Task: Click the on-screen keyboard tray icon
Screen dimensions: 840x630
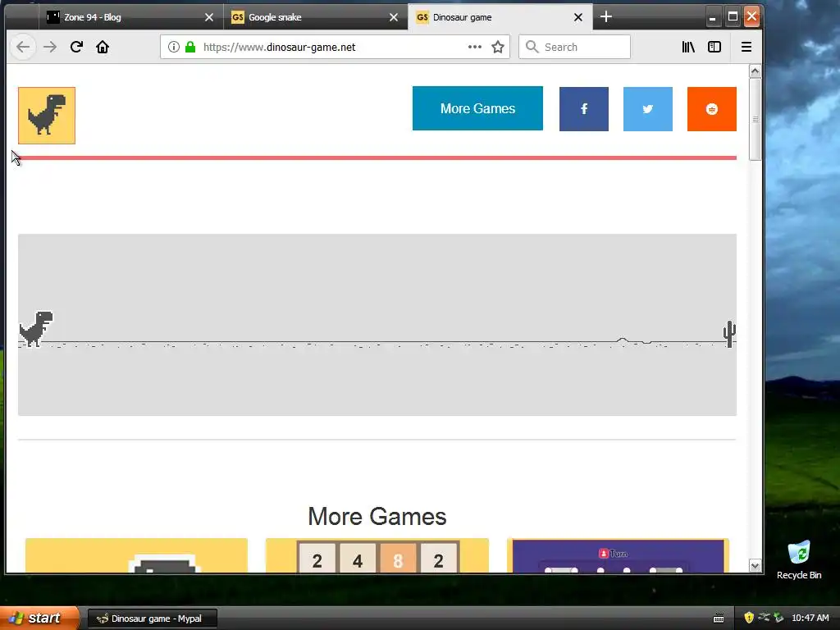Action: [719, 619]
